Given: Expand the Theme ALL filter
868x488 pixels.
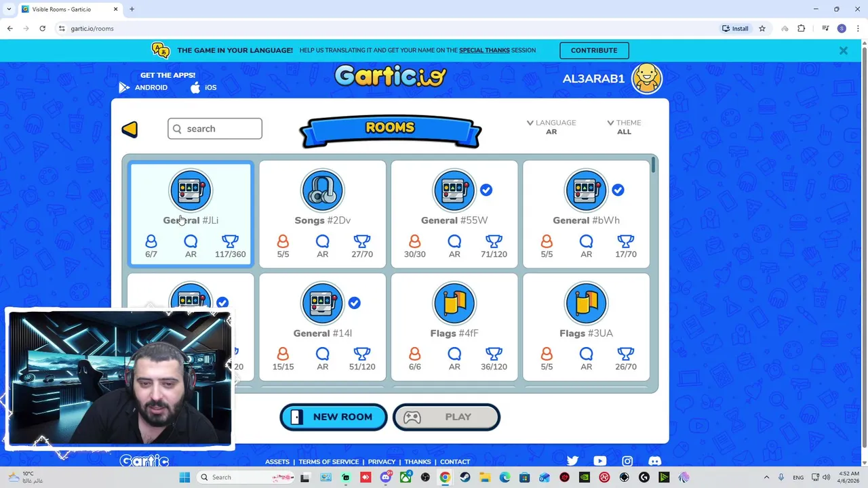Looking at the screenshot, I should tap(624, 127).
